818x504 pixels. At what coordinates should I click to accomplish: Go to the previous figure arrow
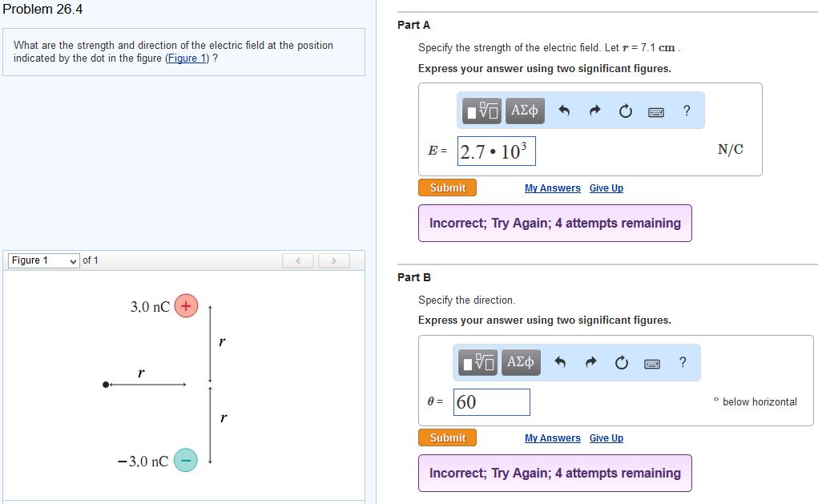(298, 260)
